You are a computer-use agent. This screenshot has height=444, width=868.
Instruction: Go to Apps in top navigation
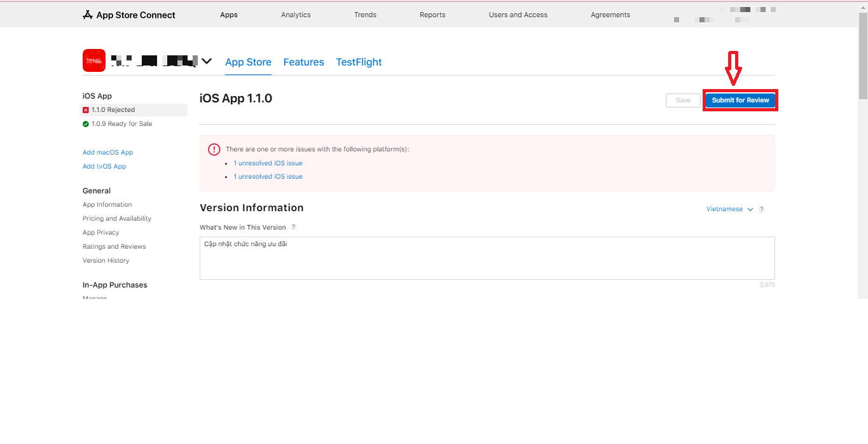pos(229,15)
